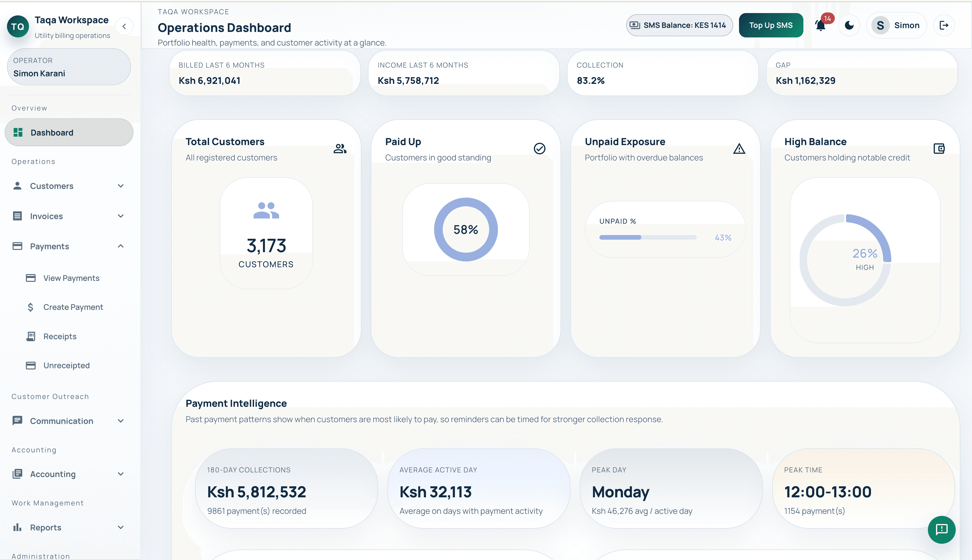This screenshot has height=560, width=972.
Task: Click the 'Payment Intelligence' heading
Action: click(236, 403)
